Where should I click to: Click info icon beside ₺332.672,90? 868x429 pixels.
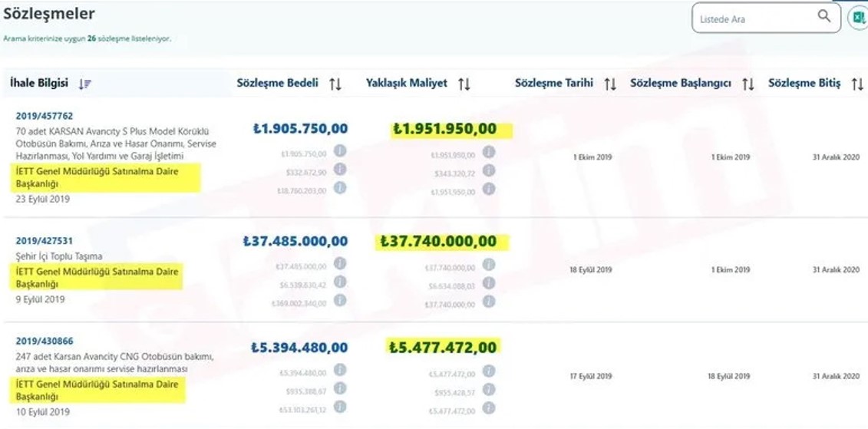pos(340,170)
